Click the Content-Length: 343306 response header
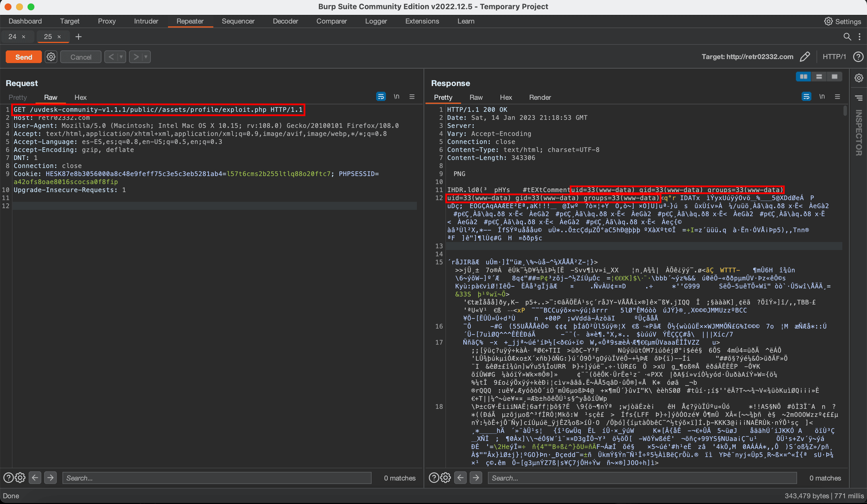 click(491, 158)
